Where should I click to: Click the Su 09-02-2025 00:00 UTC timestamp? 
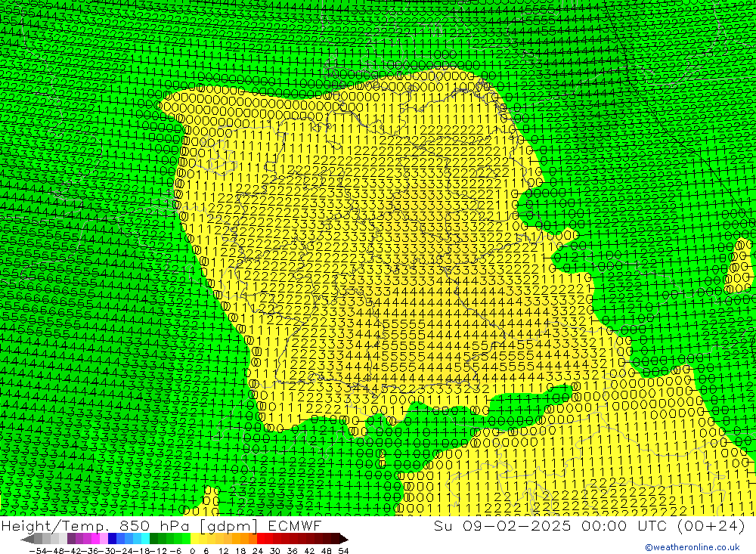pos(589,525)
